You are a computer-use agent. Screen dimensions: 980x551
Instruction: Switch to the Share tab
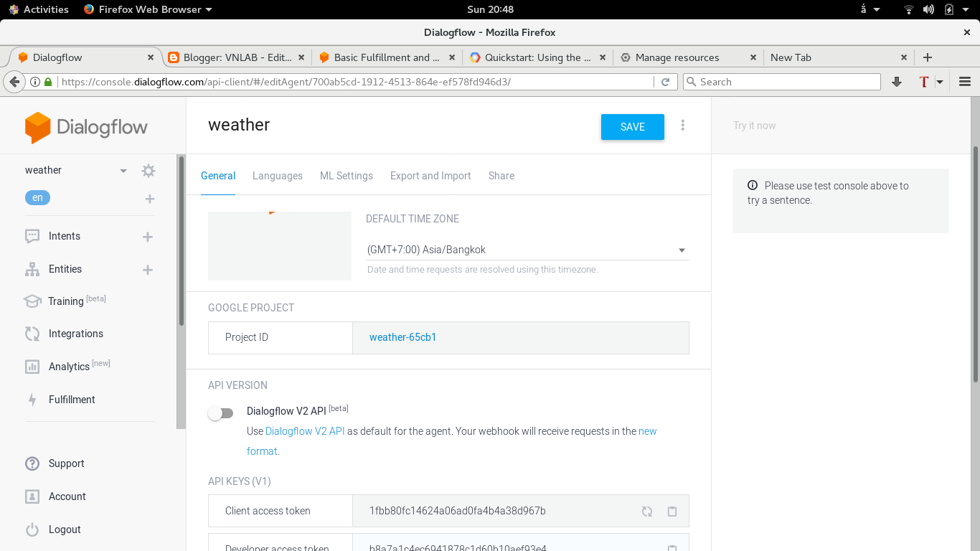[x=501, y=176]
